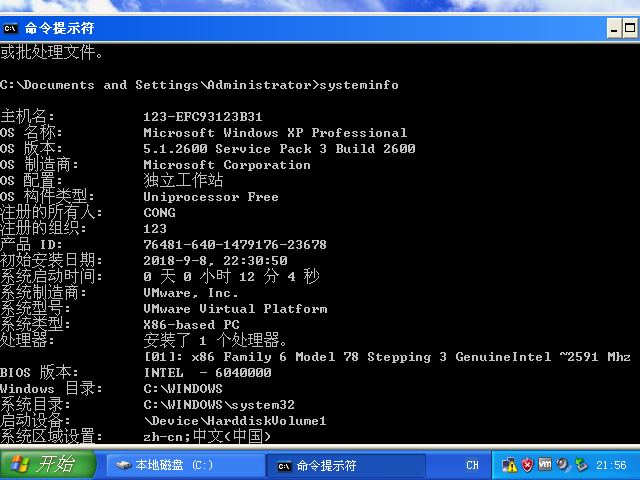Click the 21:56 system clock
Image resolution: width=640 pixels, height=480 pixels.
pyautogui.click(x=611, y=465)
